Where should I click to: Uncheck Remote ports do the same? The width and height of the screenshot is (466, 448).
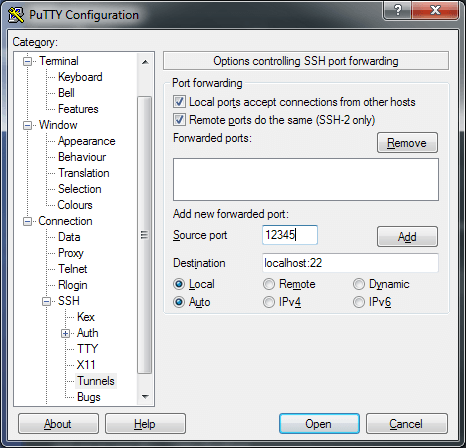(x=179, y=120)
